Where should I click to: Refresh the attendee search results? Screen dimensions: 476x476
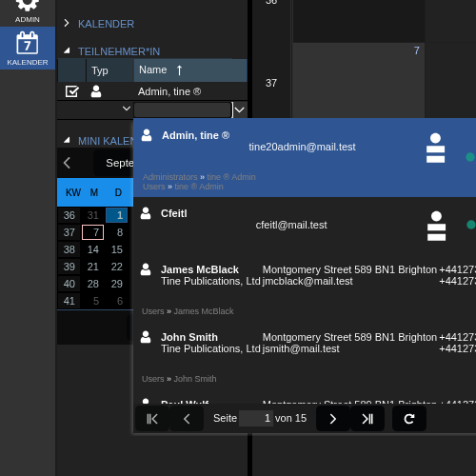pos(409,419)
